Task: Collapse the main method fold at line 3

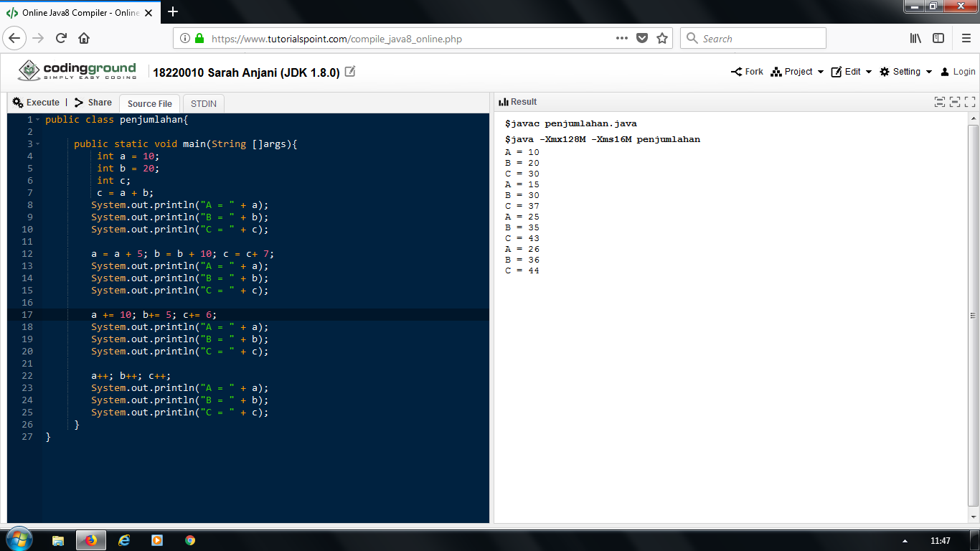Action: (x=38, y=144)
